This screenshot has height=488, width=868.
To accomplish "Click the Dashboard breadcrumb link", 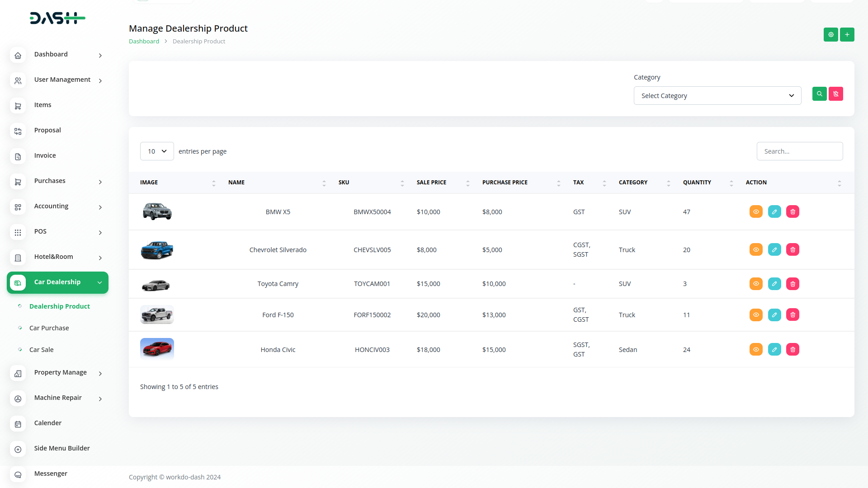I will [144, 41].
